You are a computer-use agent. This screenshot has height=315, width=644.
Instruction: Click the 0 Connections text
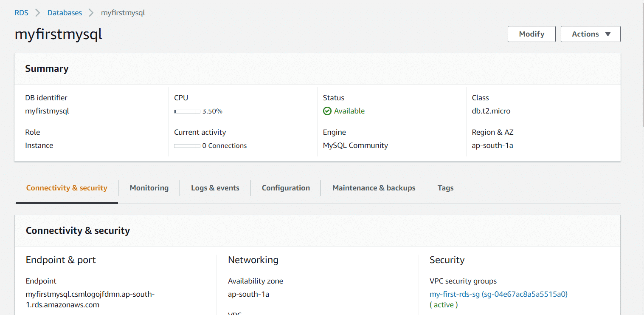(225, 146)
